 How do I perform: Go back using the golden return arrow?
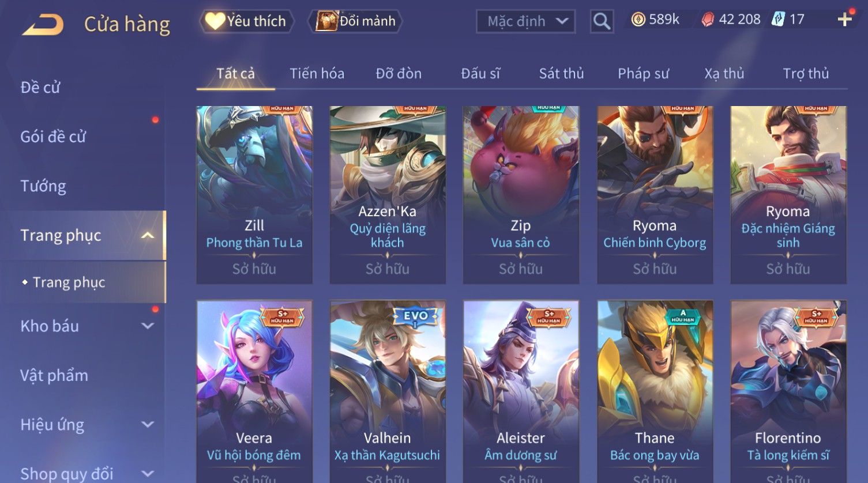(x=43, y=25)
